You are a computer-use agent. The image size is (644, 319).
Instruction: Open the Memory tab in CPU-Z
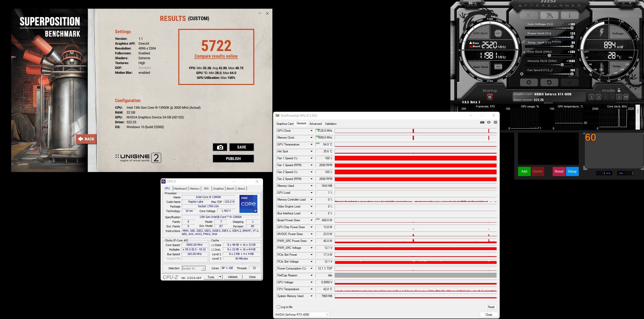[x=194, y=189]
